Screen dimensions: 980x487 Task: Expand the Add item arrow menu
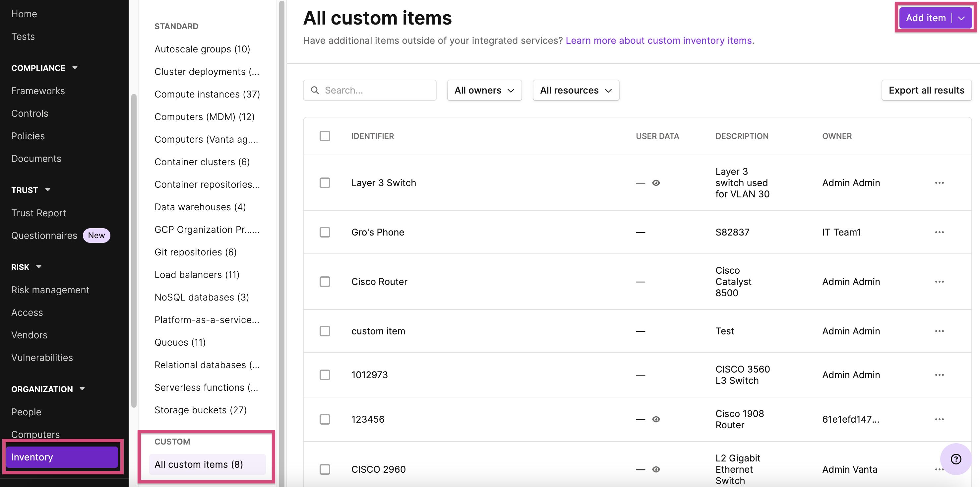(x=961, y=18)
